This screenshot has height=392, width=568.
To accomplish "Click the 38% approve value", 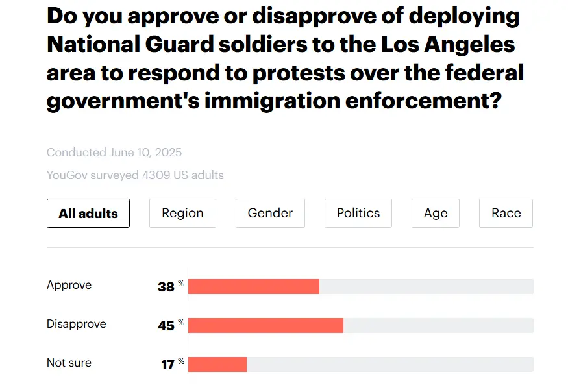I will point(167,286).
